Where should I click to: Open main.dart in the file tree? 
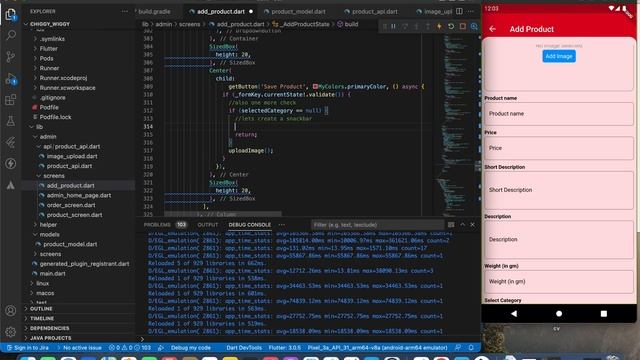[52, 273]
